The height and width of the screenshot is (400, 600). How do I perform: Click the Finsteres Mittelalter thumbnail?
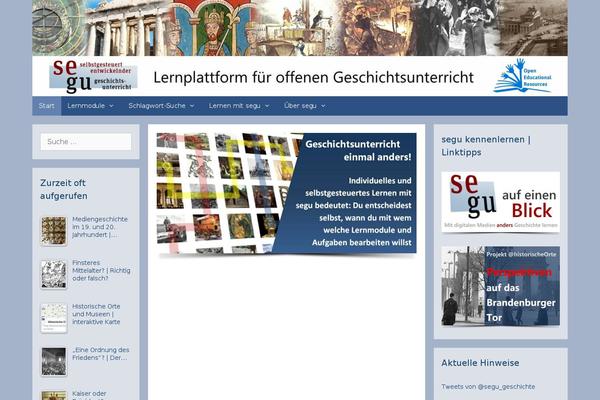tap(54, 274)
